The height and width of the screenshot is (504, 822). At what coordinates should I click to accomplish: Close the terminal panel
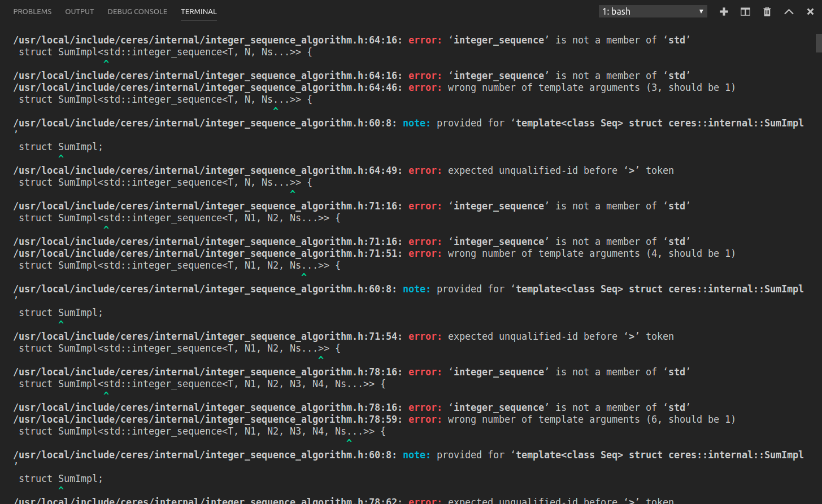[x=810, y=11]
